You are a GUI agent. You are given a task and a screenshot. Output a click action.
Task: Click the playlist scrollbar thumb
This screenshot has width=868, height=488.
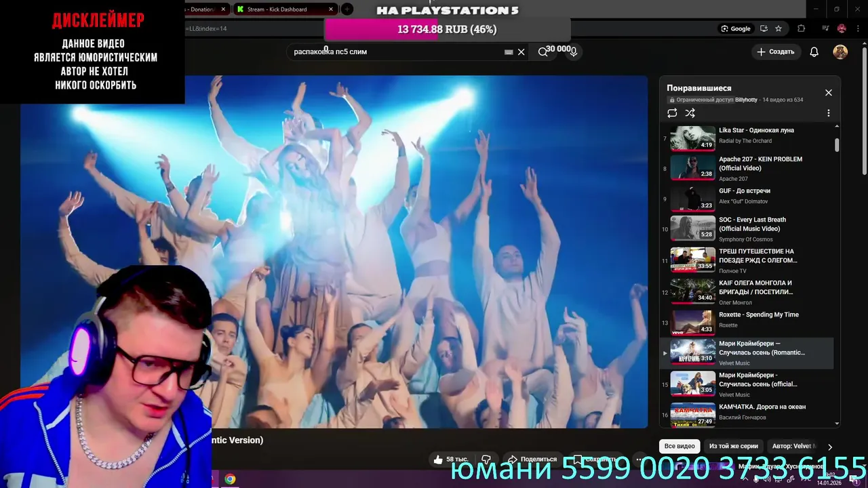pyautogui.click(x=837, y=145)
